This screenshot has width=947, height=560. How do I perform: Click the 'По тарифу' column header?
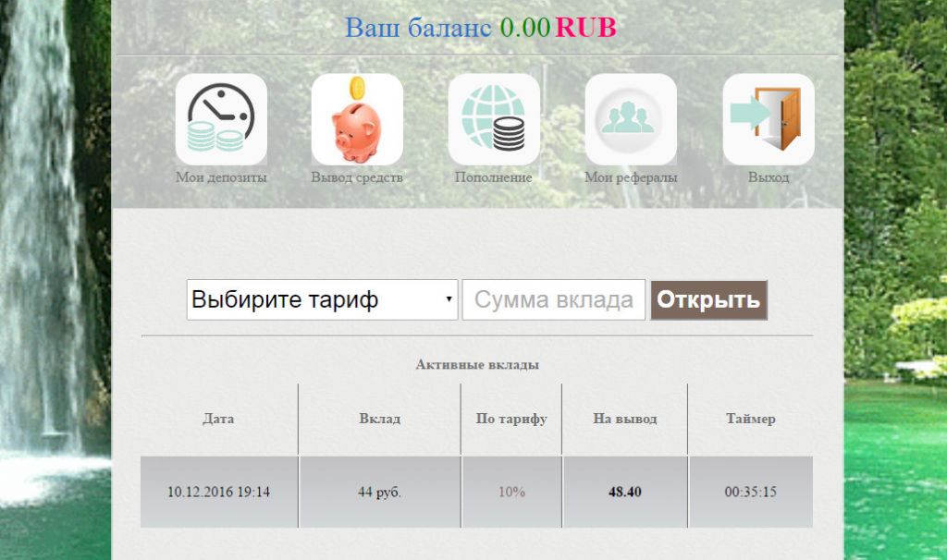pos(511,419)
